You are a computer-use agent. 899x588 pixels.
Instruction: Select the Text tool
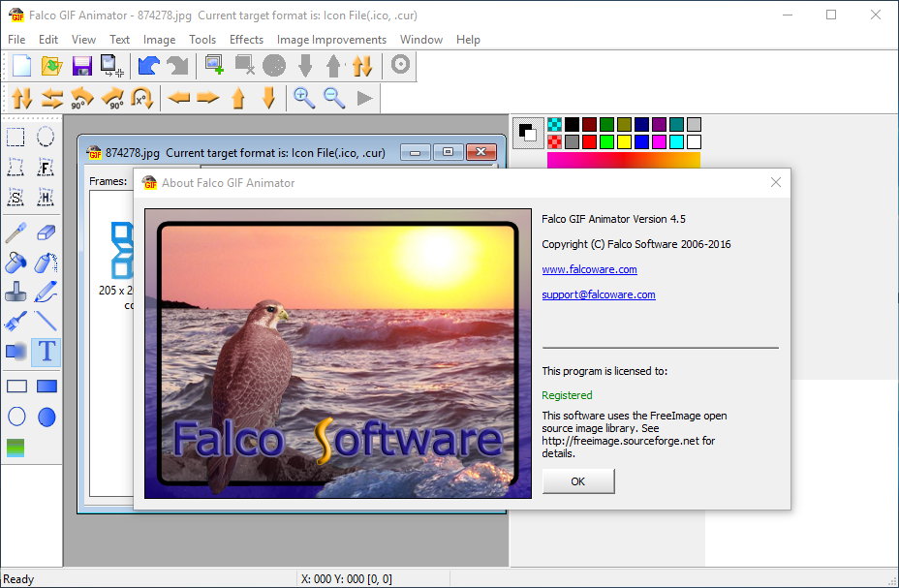pyautogui.click(x=46, y=352)
